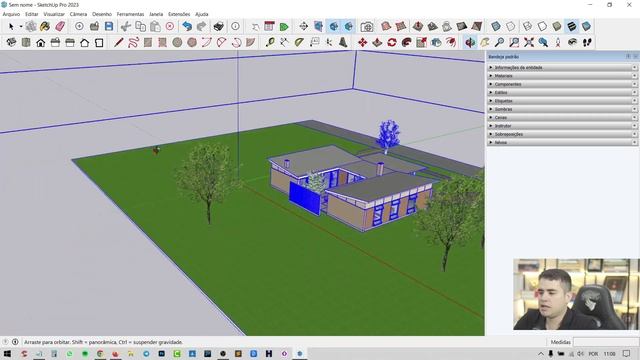Select the arrow Select tool
640x360 pixels.
pos(11,27)
